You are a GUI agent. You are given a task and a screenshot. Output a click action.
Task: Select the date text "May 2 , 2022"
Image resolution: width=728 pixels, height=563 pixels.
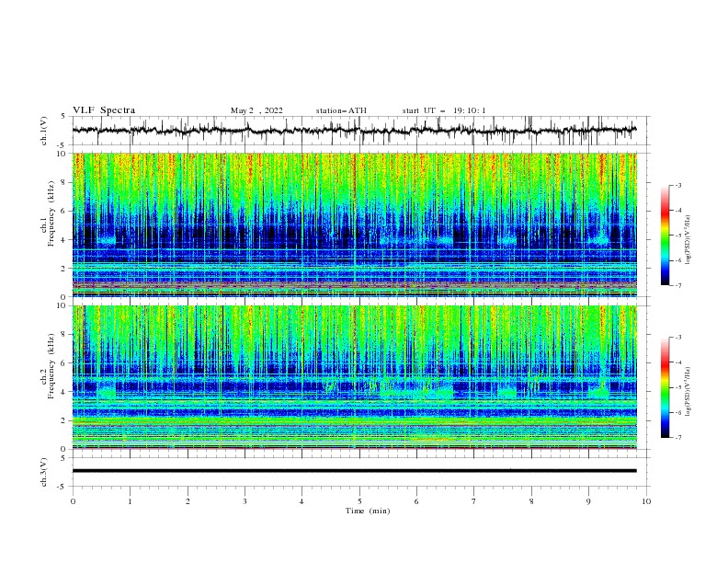pyautogui.click(x=256, y=110)
